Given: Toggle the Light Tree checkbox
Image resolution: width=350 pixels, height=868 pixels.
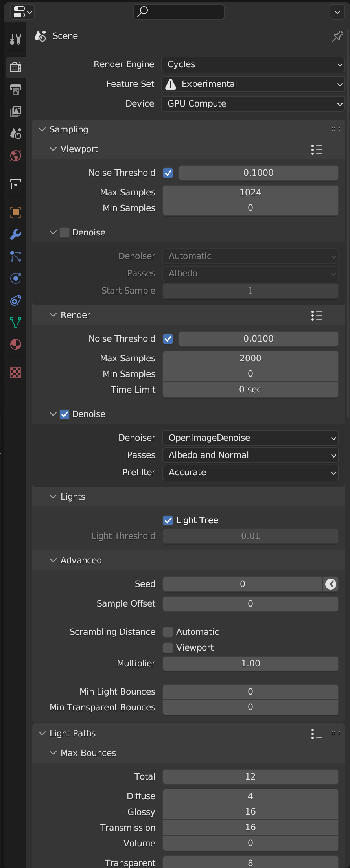Looking at the screenshot, I should (x=168, y=520).
